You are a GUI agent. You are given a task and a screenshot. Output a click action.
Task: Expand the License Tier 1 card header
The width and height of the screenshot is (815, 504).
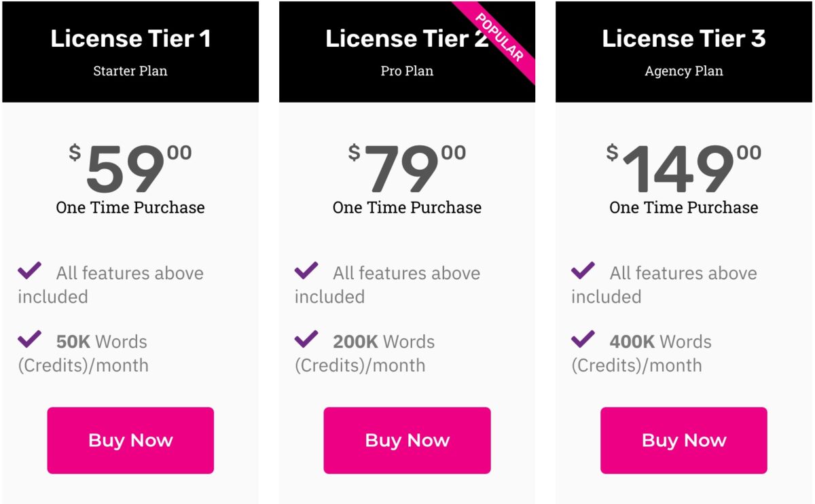(130, 39)
